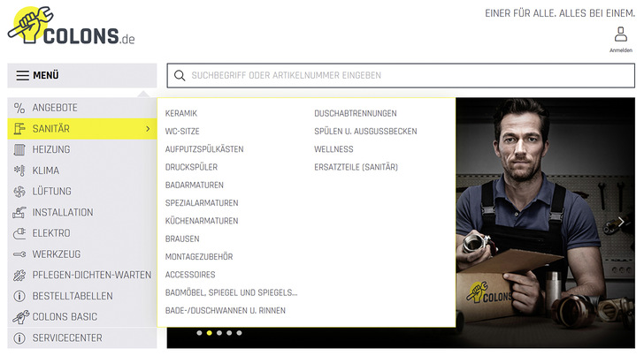Viewport: 644px width, 356px height.
Task: Open the Badarmaturen subcategory
Action: [195, 185]
